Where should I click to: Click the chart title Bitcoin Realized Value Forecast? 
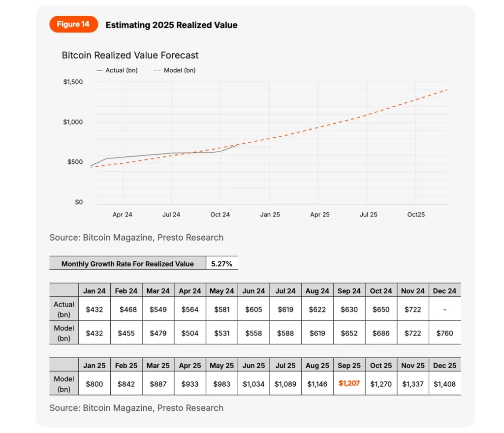coord(130,55)
